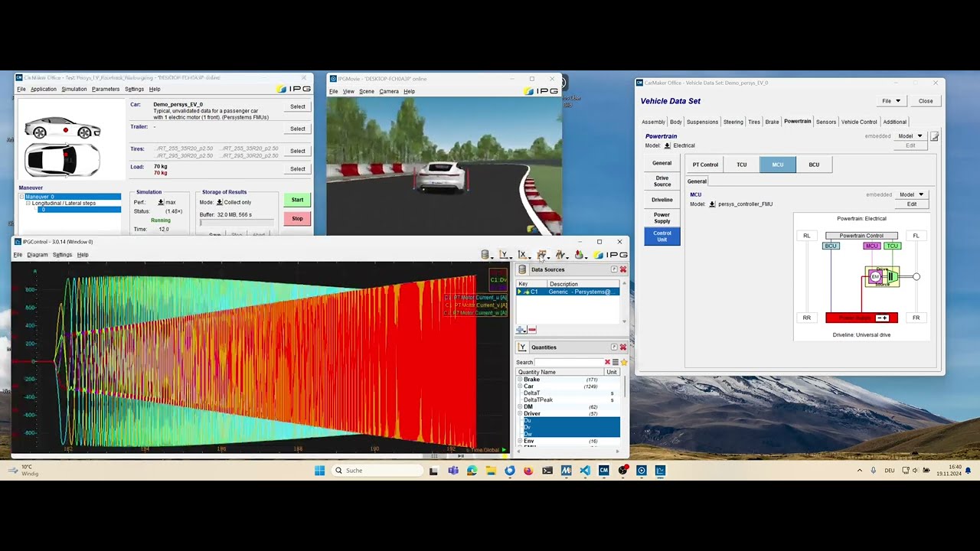Close the Data Sources panel with red X
Image resolution: width=980 pixels, height=551 pixels.
[623, 269]
